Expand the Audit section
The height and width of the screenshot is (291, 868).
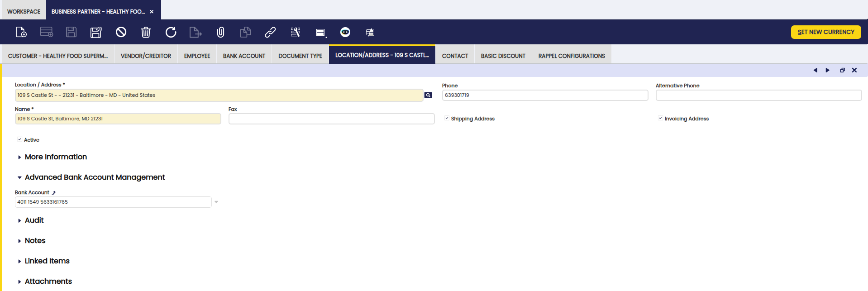(x=34, y=220)
